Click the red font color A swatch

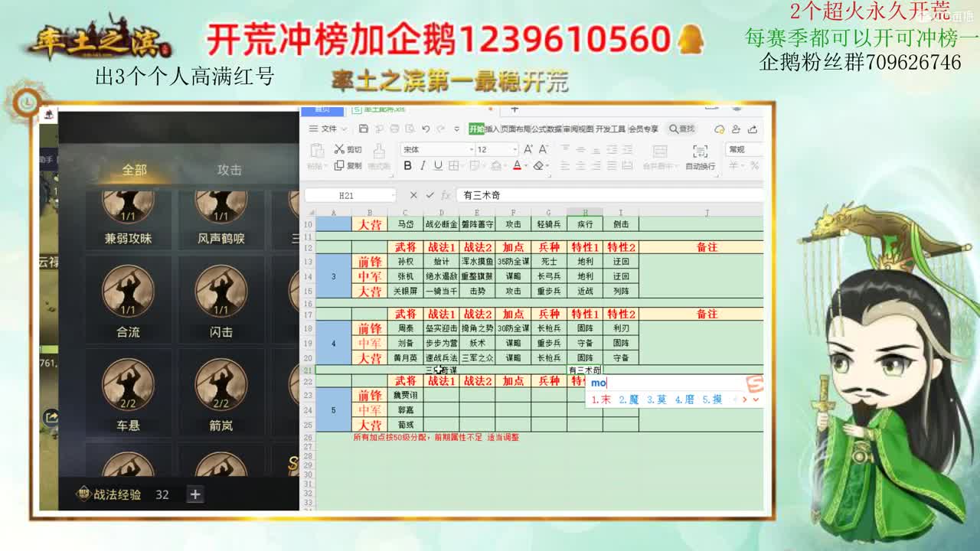[x=517, y=165]
